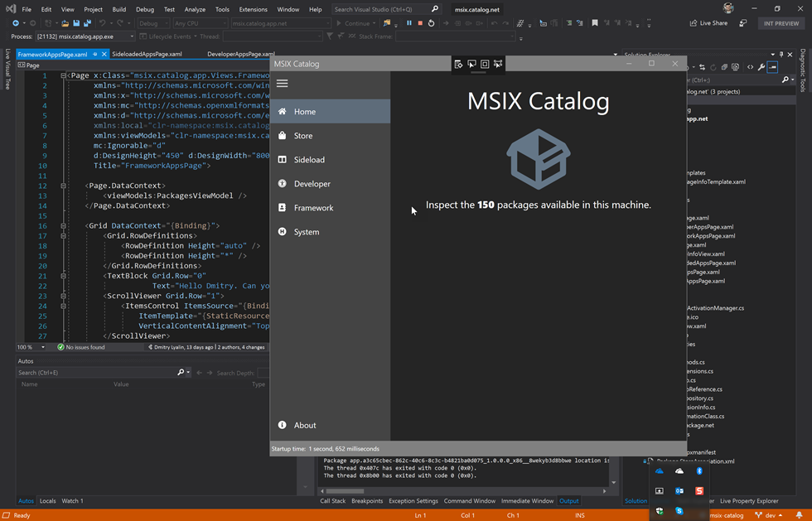Click the Live Share button
Image resolution: width=812 pixels, height=521 pixels.
(708, 23)
